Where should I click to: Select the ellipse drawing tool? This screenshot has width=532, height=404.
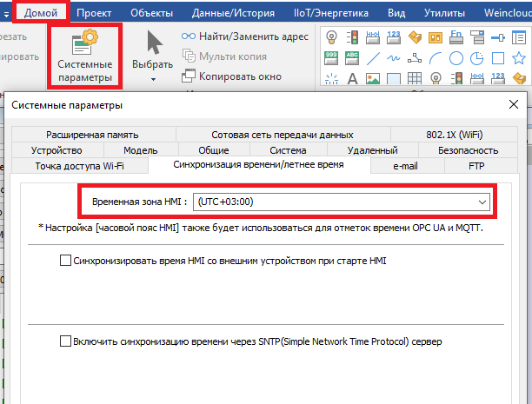[457, 59]
